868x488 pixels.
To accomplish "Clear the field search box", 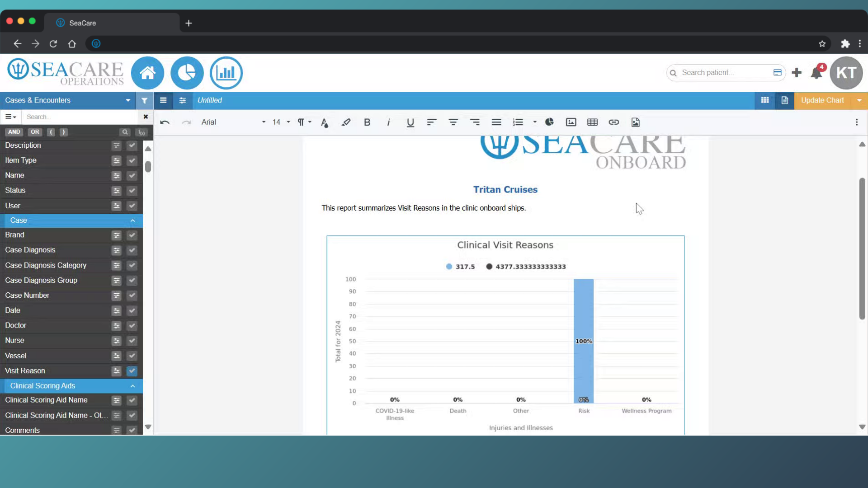I will (146, 117).
